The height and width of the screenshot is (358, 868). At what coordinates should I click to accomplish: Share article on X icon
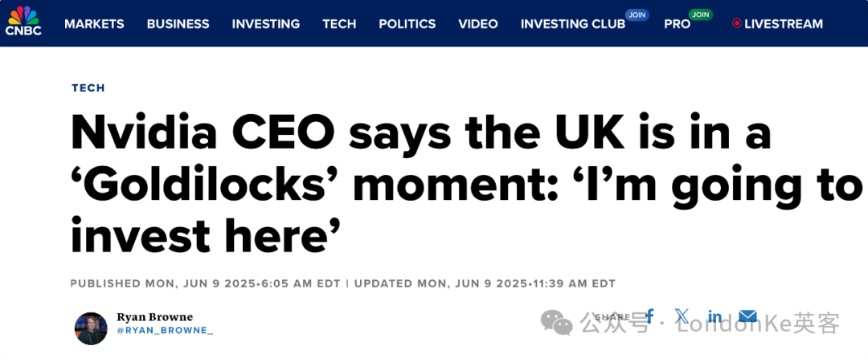(682, 316)
